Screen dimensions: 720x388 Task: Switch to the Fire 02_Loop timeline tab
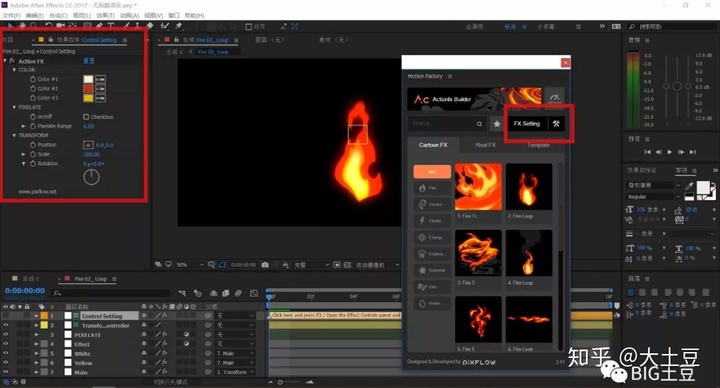point(90,279)
